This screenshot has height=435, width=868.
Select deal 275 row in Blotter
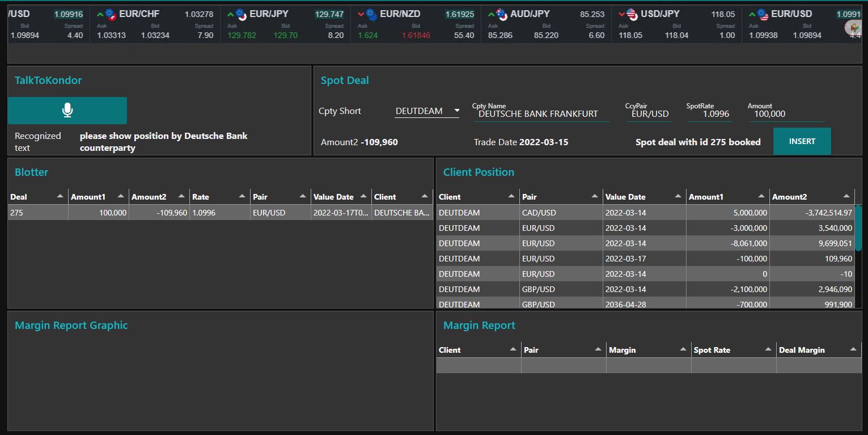pyautogui.click(x=220, y=213)
